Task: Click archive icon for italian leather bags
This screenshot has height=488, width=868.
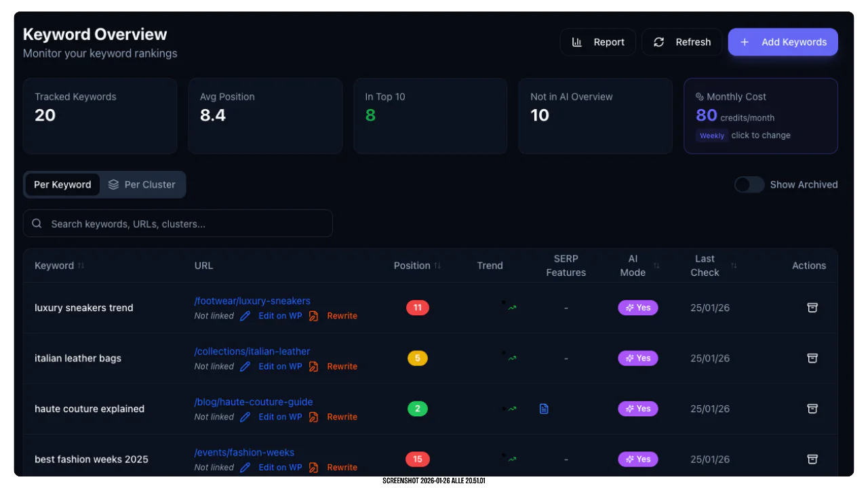Action: click(812, 358)
